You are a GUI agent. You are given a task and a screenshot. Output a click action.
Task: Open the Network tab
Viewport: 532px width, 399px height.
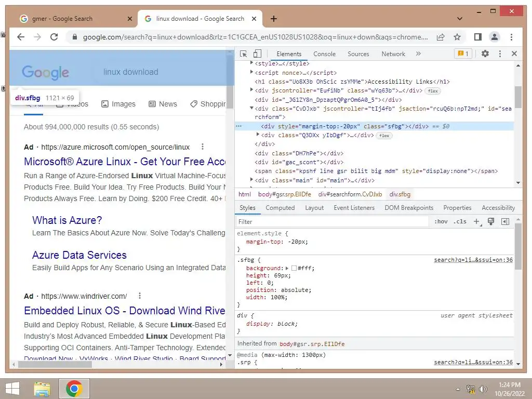393,54
